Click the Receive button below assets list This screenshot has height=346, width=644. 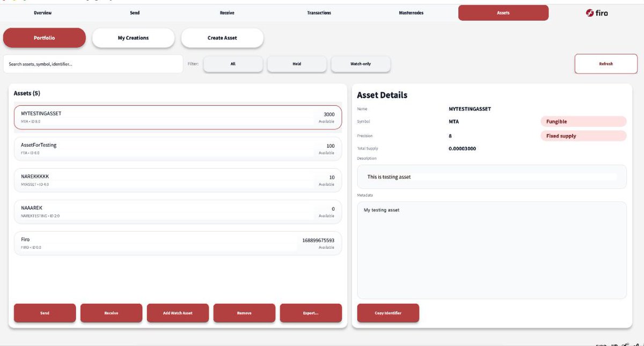pyautogui.click(x=111, y=313)
